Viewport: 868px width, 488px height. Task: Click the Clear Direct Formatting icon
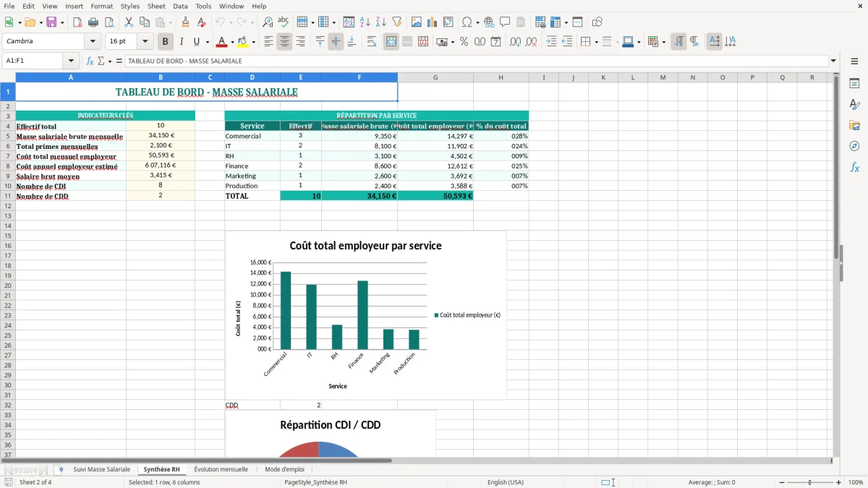point(202,22)
